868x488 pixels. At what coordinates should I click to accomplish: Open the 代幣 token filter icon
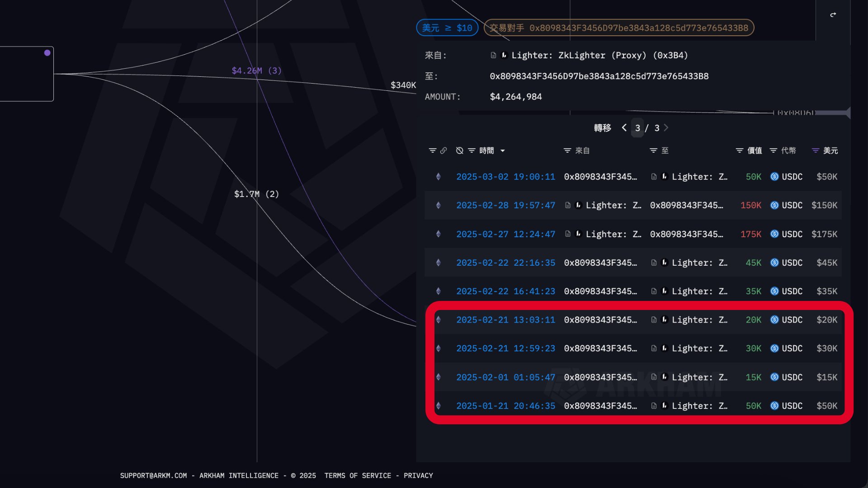coord(773,150)
